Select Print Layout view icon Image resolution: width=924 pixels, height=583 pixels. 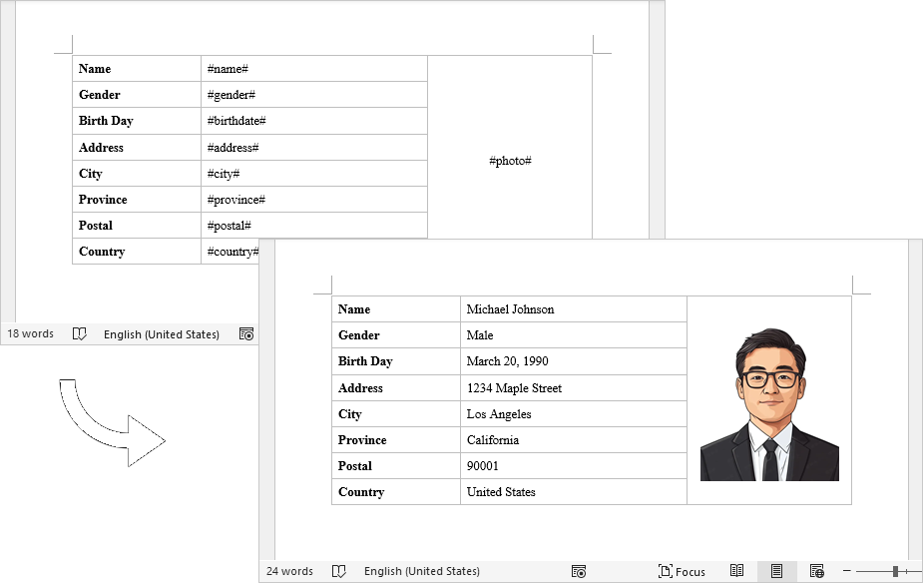click(776, 571)
